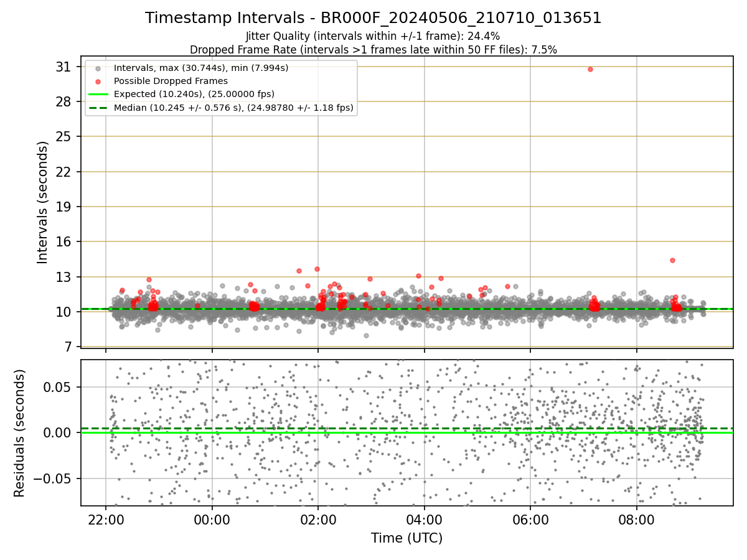Image resolution: width=747 pixels, height=560 pixels.
Task: Click legend entry "Expected (10.240s), (25.00000 fps)"
Action: coord(194,94)
